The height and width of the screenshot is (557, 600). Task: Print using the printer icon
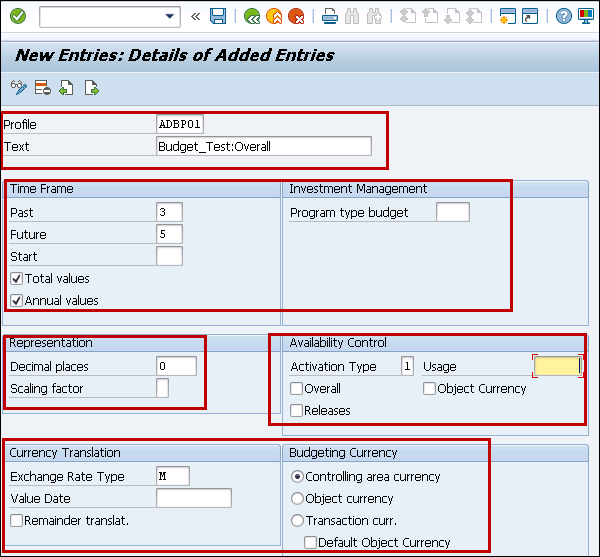point(329,16)
